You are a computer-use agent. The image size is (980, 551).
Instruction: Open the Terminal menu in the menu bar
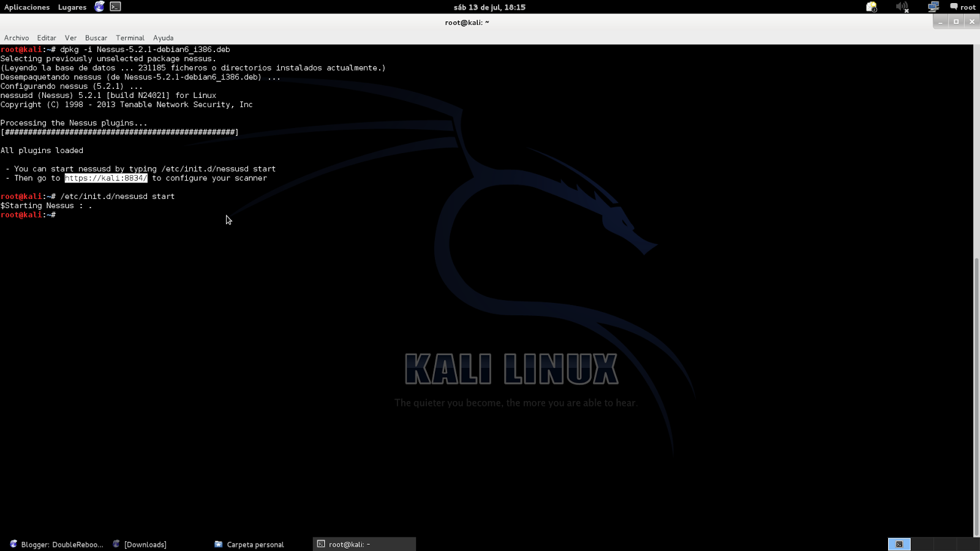click(x=130, y=38)
